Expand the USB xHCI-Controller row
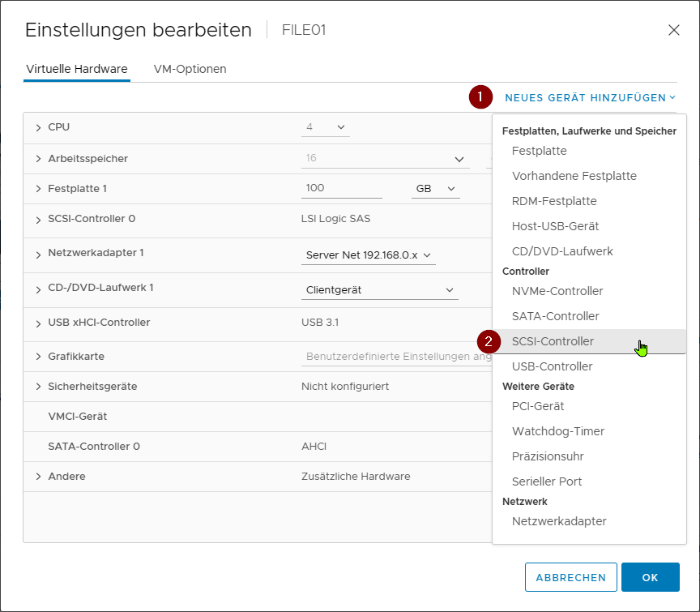 (38, 323)
